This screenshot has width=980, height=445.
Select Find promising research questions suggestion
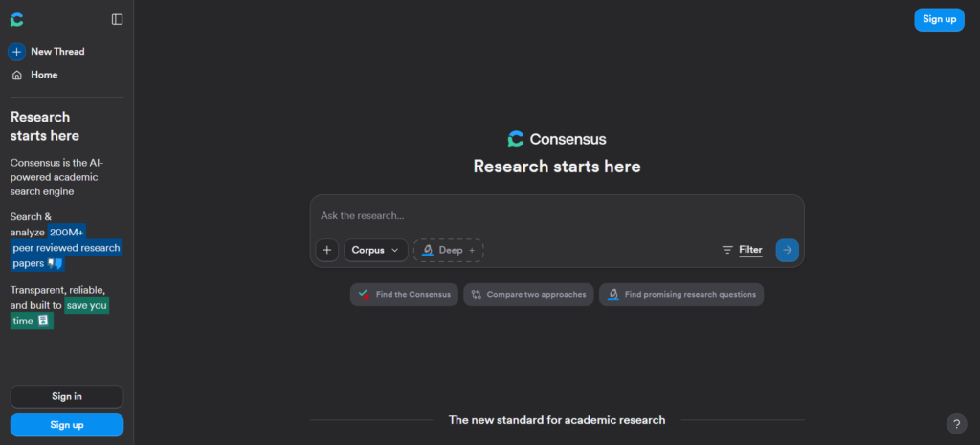click(681, 295)
